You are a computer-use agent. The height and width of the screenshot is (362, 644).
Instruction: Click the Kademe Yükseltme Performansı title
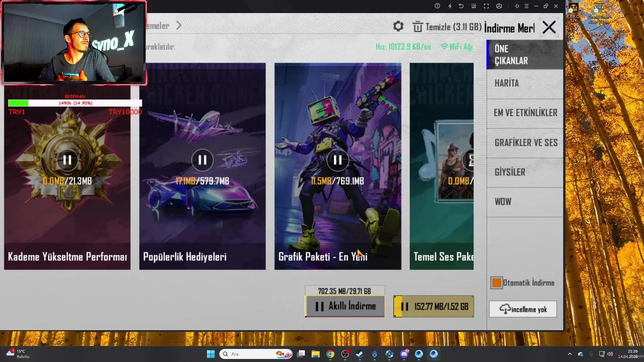pos(67,257)
